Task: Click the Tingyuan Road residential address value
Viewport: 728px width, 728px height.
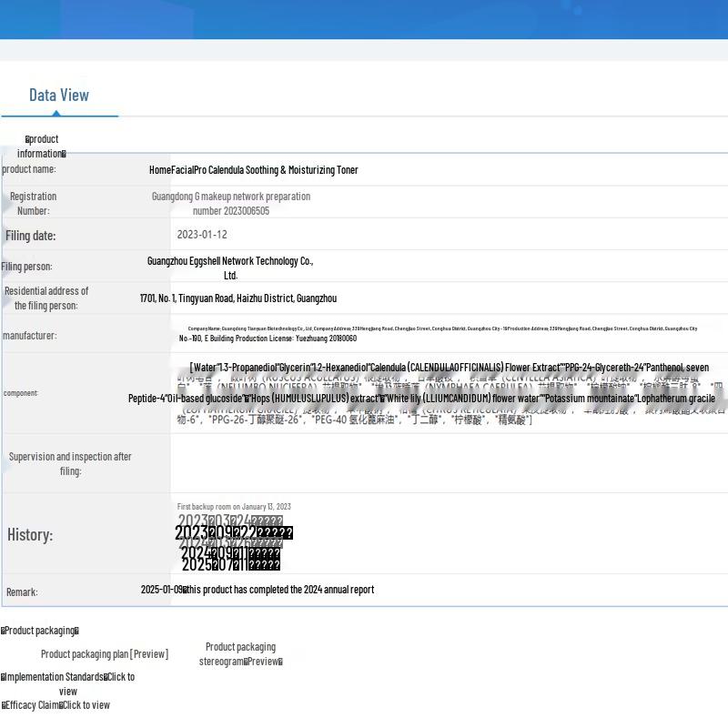Action: pos(238,298)
